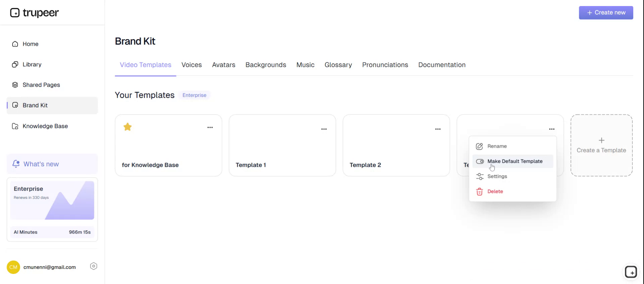Viewport: 644px width, 284px height.
Task: Switch to the Voices tab
Action: tap(192, 65)
